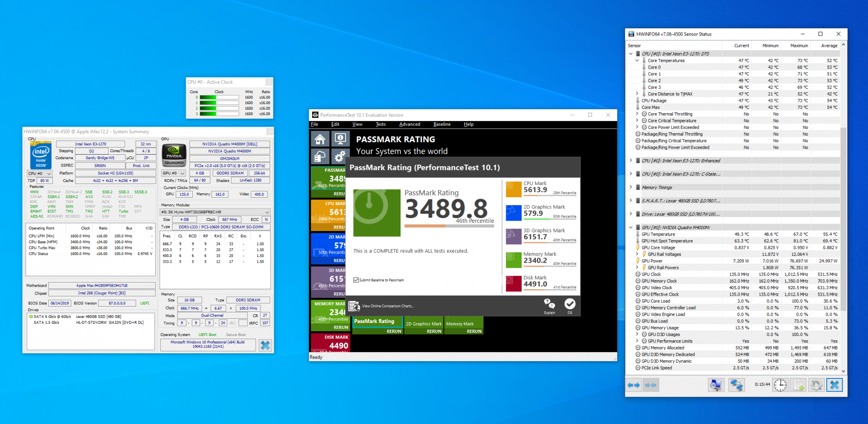The image size is (868, 424).
Task: Expand the Memory Timings sensor group
Action: click(x=631, y=187)
